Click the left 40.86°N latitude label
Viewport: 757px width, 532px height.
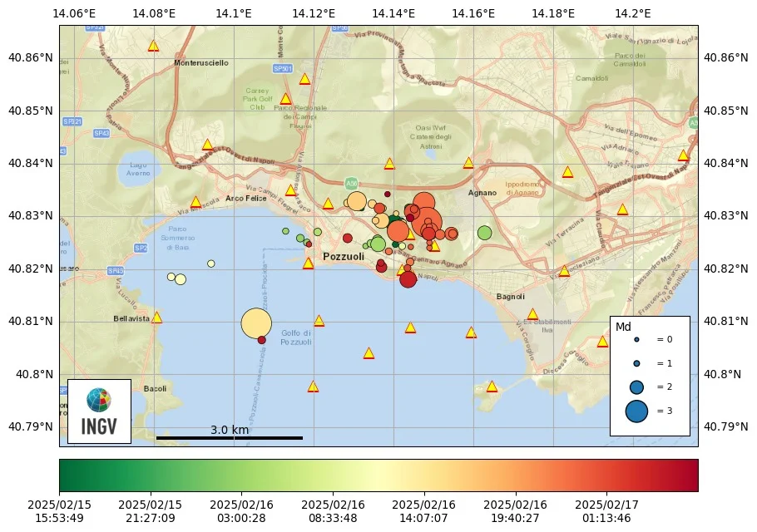click(31, 58)
